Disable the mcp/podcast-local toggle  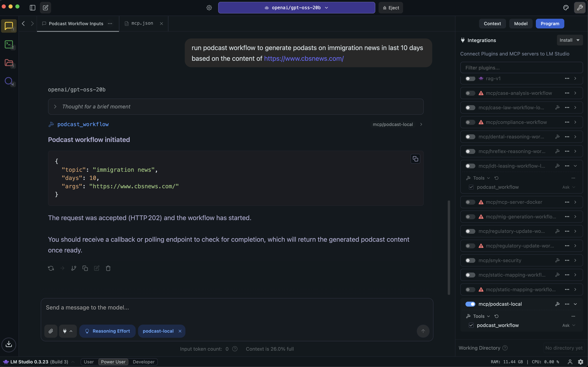click(470, 304)
